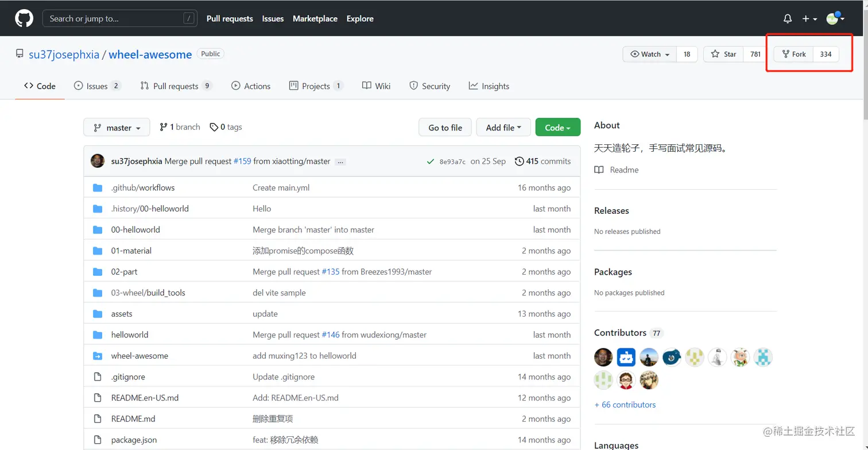868x450 pixels.
Task: Open the Wiki tab
Action: [377, 86]
